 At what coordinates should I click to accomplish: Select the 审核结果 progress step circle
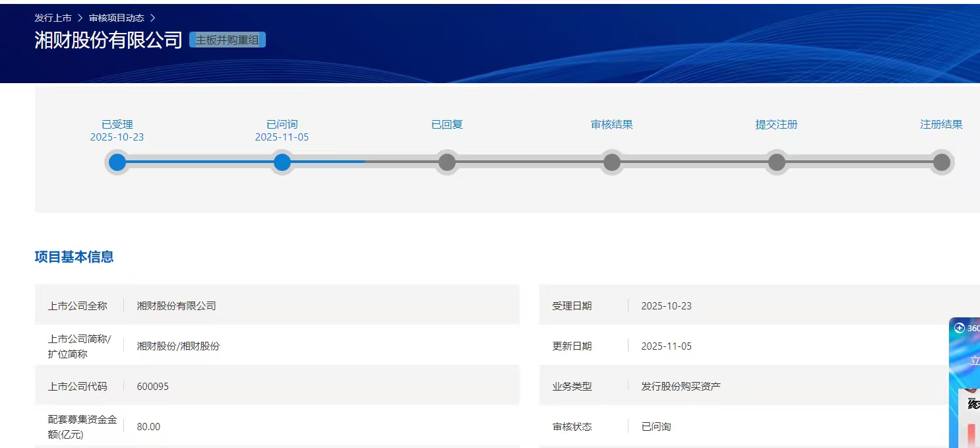tap(612, 162)
